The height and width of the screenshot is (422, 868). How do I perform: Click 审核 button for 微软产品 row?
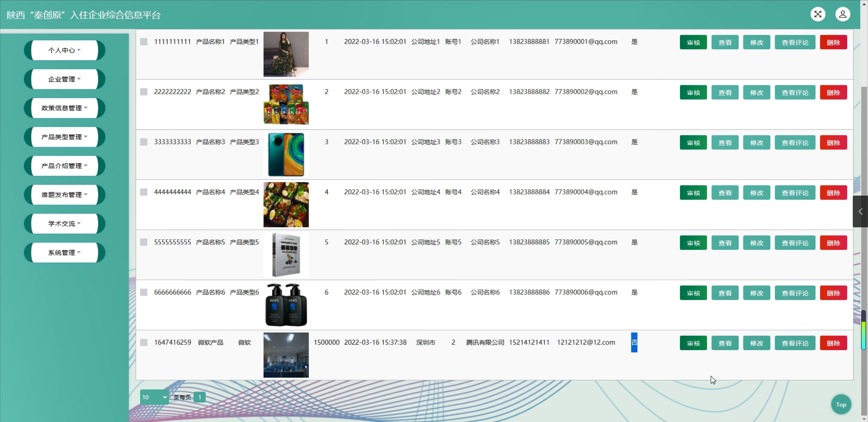[x=693, y=343]
